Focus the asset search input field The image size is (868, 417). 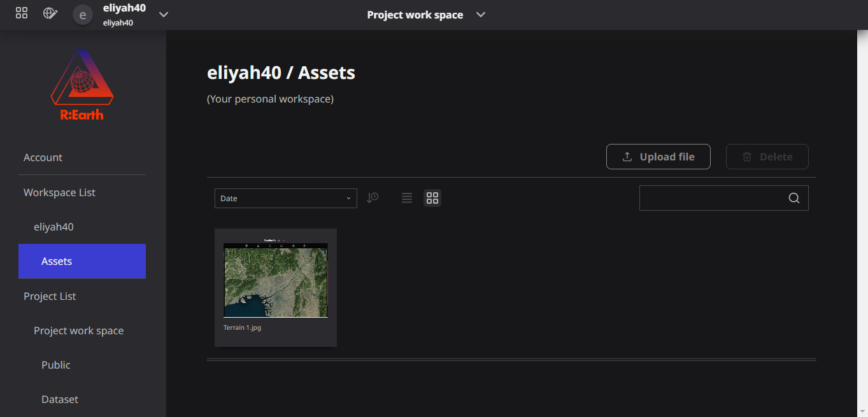point(713,198)
